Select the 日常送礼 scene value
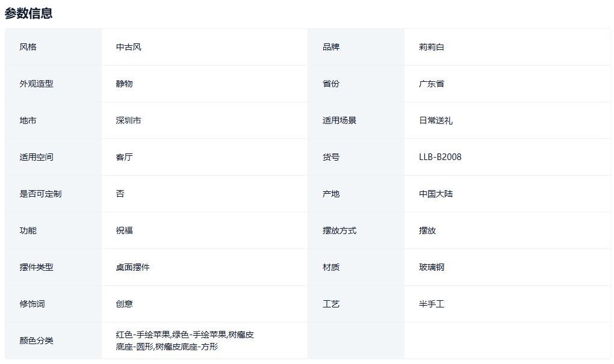The width and height of the screenshot is (614, 364). (x=436, y=120)
